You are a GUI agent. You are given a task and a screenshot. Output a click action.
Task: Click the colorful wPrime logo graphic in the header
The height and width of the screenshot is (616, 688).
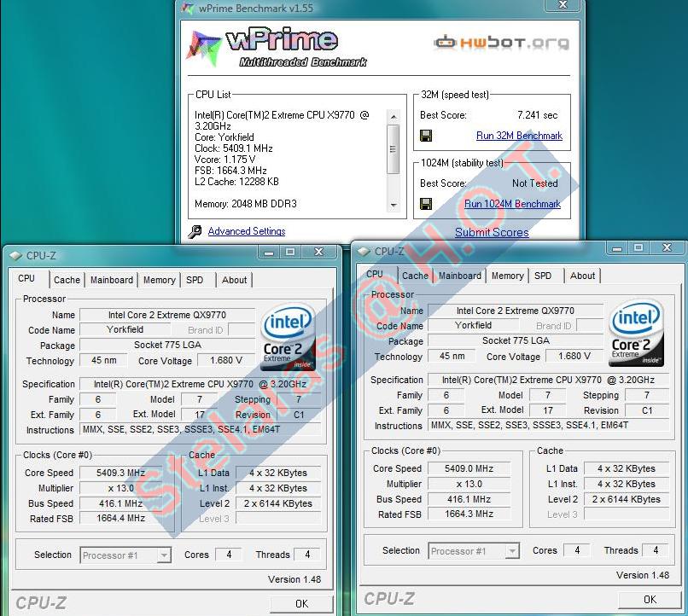point(204,49)
